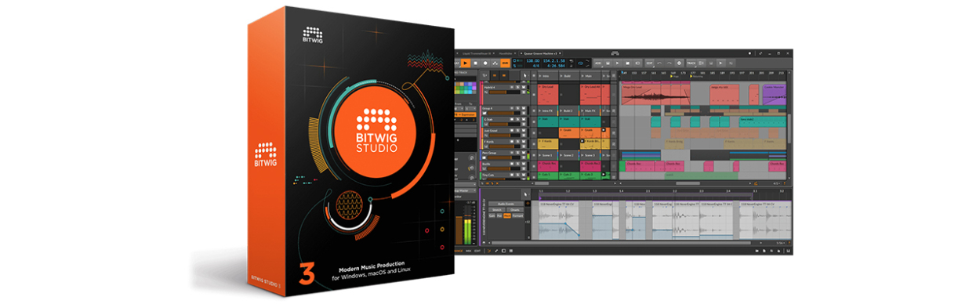Click the orange Play transport button
This screenshot has width=980, height=304.
pos(466,63)
